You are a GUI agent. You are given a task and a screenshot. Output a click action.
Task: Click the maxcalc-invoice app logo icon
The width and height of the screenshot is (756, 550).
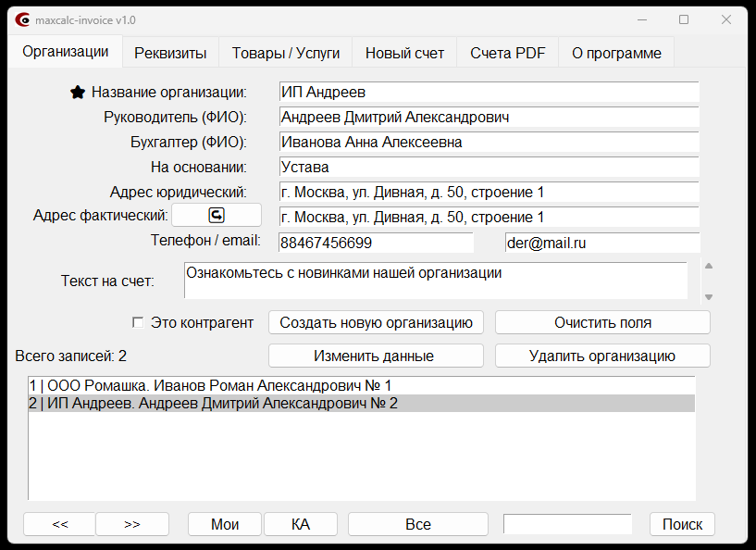[21, 19]
